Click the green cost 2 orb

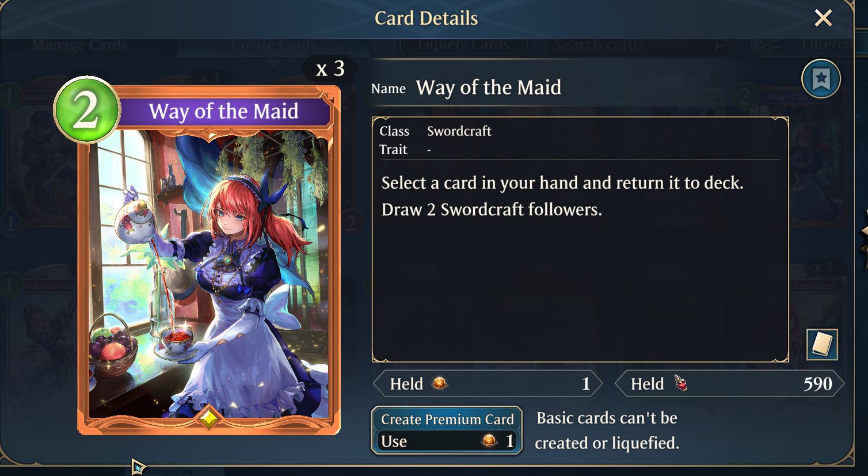[86, 109]
